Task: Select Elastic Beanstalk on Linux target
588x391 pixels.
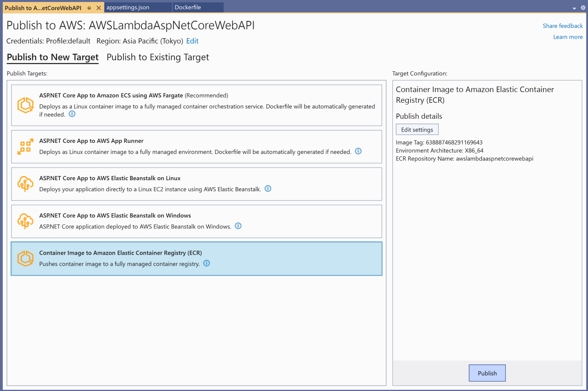Action: click(197, 184)
